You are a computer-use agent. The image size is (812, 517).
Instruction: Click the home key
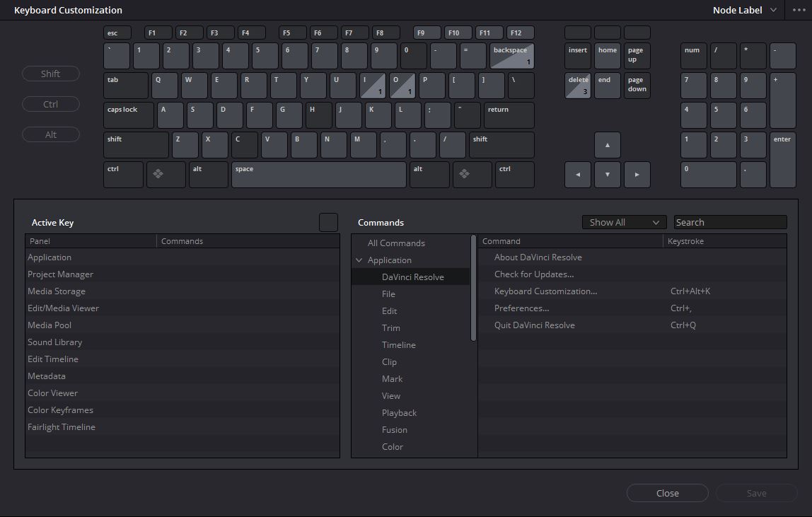(x=608, y=56)
